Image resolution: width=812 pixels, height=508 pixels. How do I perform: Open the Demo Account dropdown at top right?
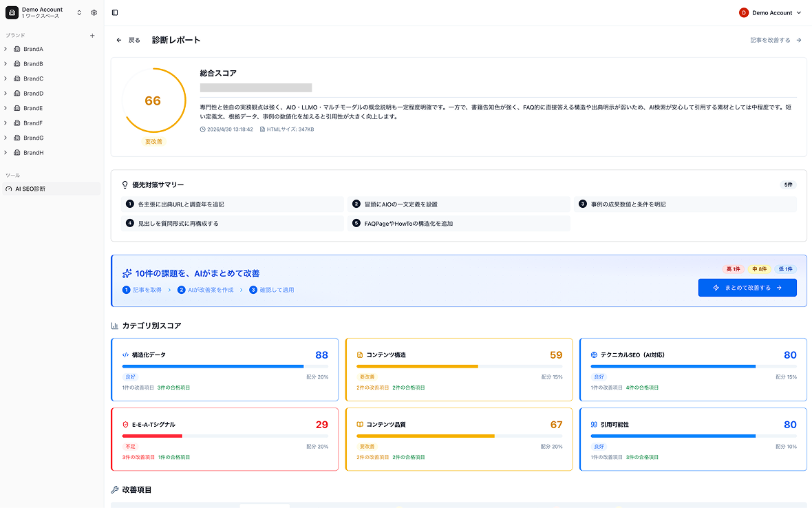[770, 12]
